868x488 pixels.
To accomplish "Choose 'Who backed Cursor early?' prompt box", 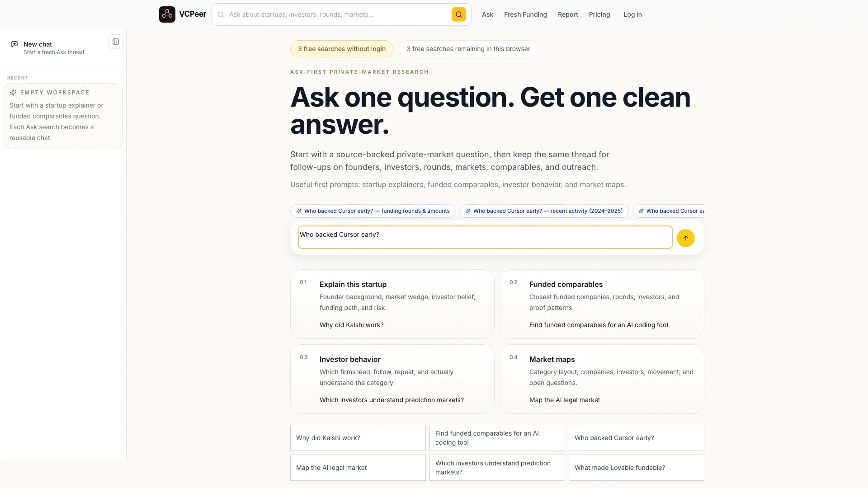I will tap(637, 438).
